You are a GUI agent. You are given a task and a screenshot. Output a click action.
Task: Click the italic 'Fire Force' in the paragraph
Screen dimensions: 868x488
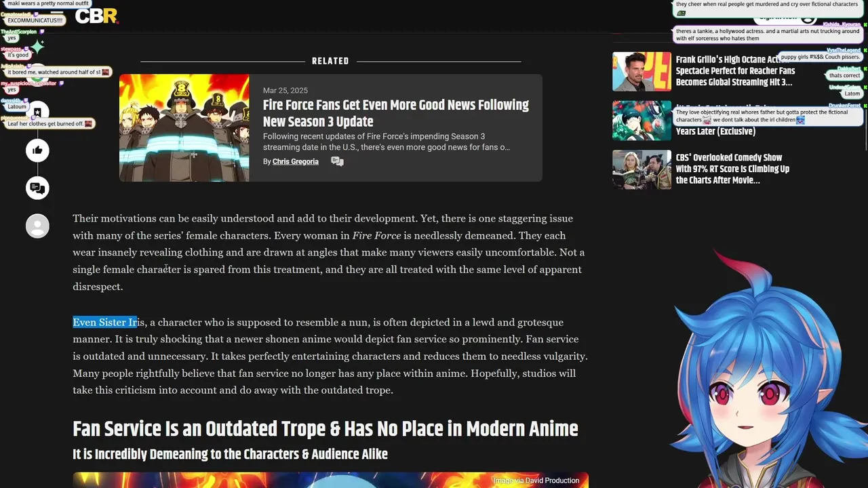point(376,235)
